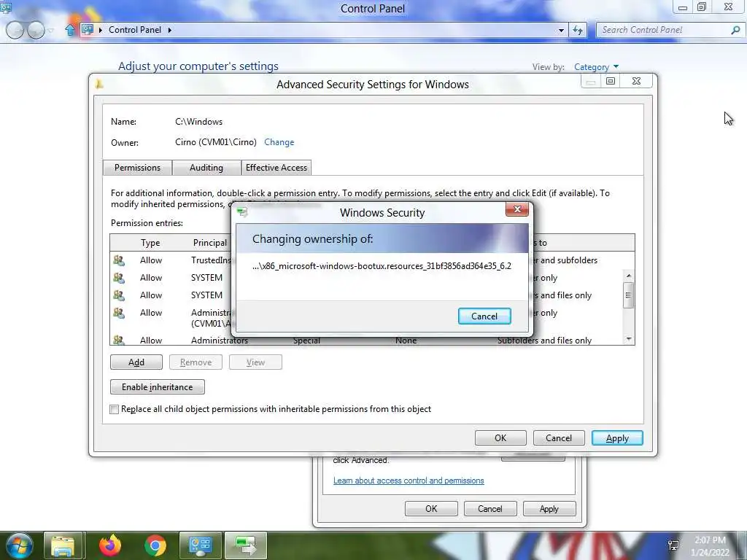Click OK in Advanced Security Settings
The image size is (747, 560).
click(x=500, y=438)
